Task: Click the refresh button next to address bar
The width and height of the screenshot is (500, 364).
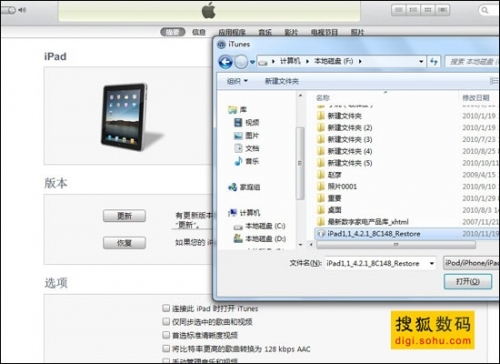Action: 433,61
